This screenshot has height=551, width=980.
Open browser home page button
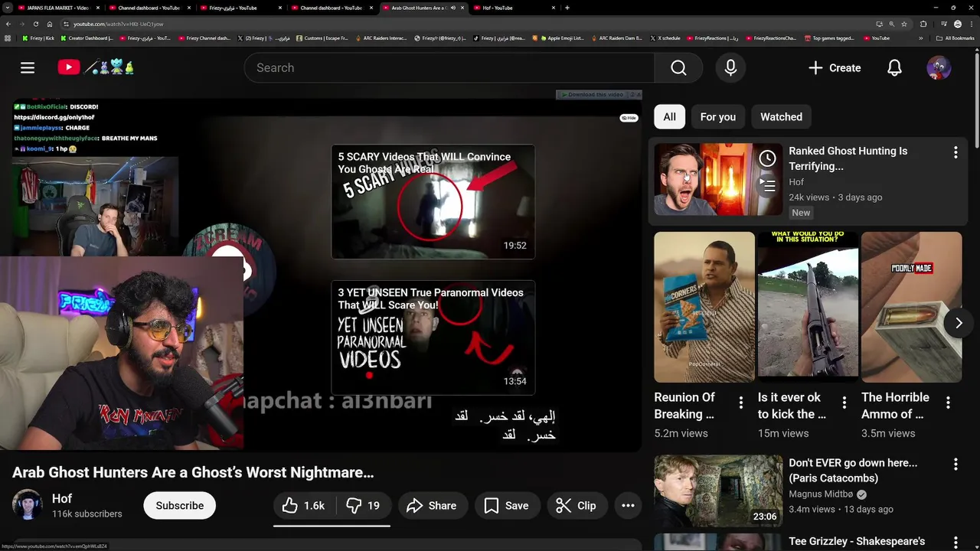pyautogui.click(x=50, y=24)
